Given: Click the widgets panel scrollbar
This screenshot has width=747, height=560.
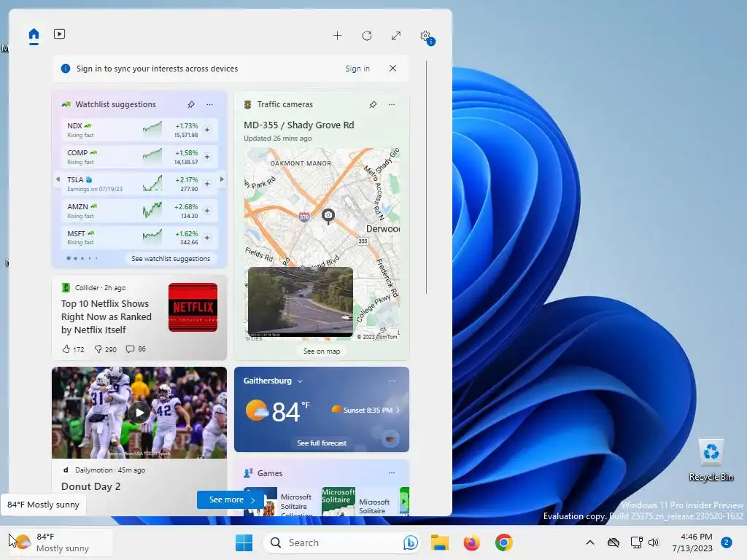Looking at the screenshot, I should (427, 176).
